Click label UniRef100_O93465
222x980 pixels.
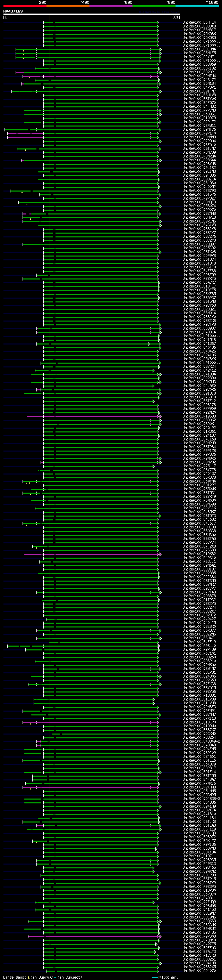click(199, 867)
